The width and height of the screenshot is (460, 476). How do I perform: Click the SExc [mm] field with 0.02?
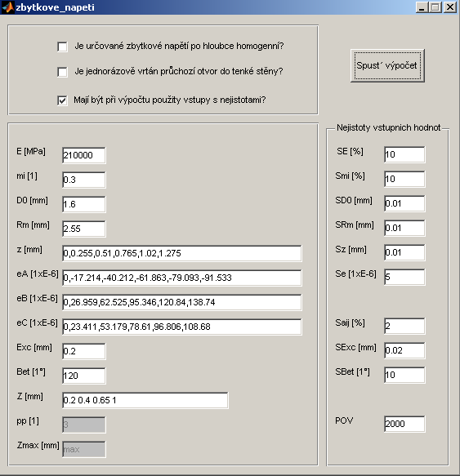click(404, 350)
